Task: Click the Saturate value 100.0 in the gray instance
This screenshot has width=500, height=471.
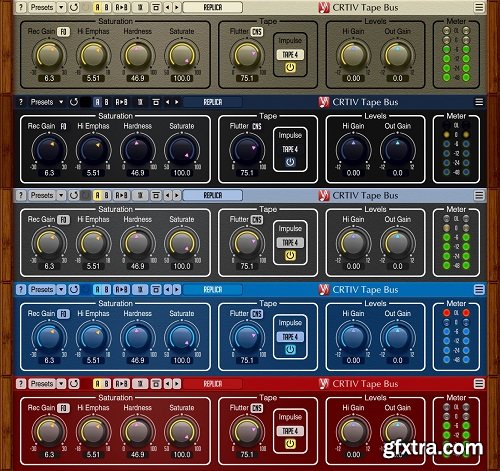Action: pos(182,266)
